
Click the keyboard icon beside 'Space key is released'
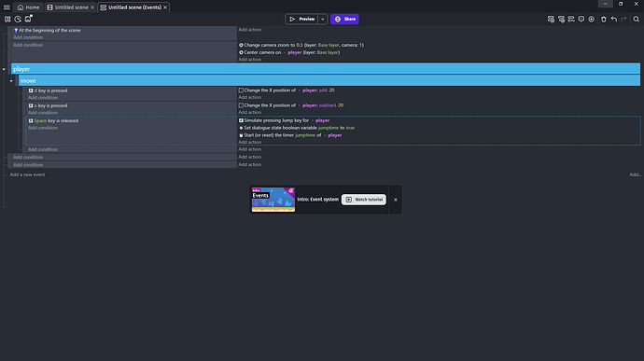pyautogui.click(x=31, y=120)
